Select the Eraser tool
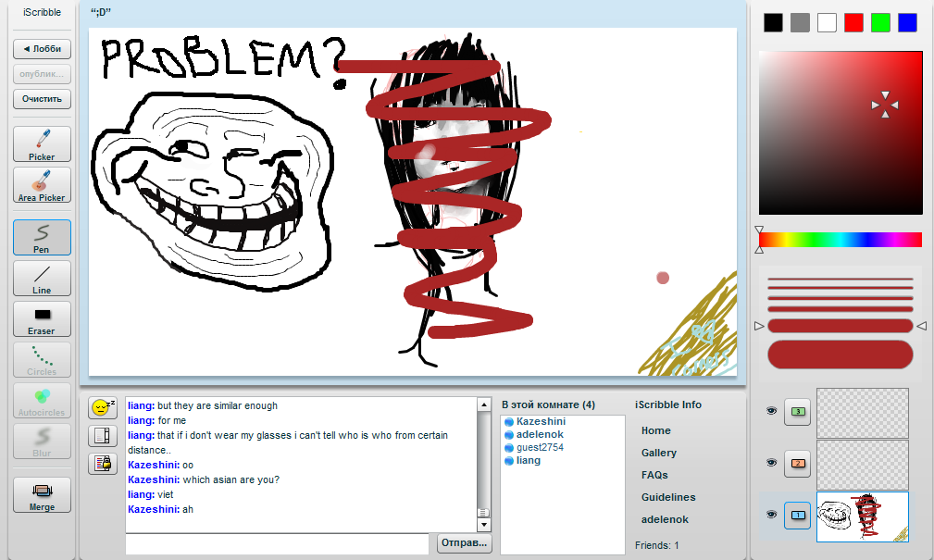The height and width of the screenshot is (560, 934). coord(42,318)
